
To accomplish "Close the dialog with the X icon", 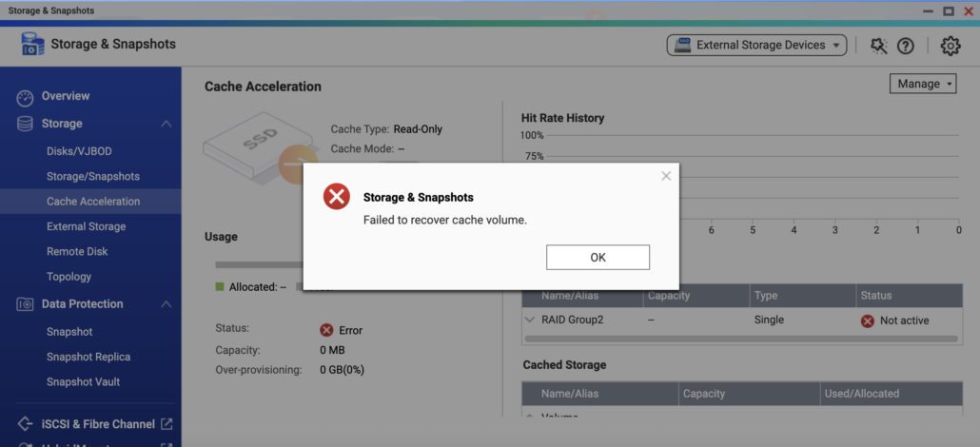I will [x=666, y=176].
